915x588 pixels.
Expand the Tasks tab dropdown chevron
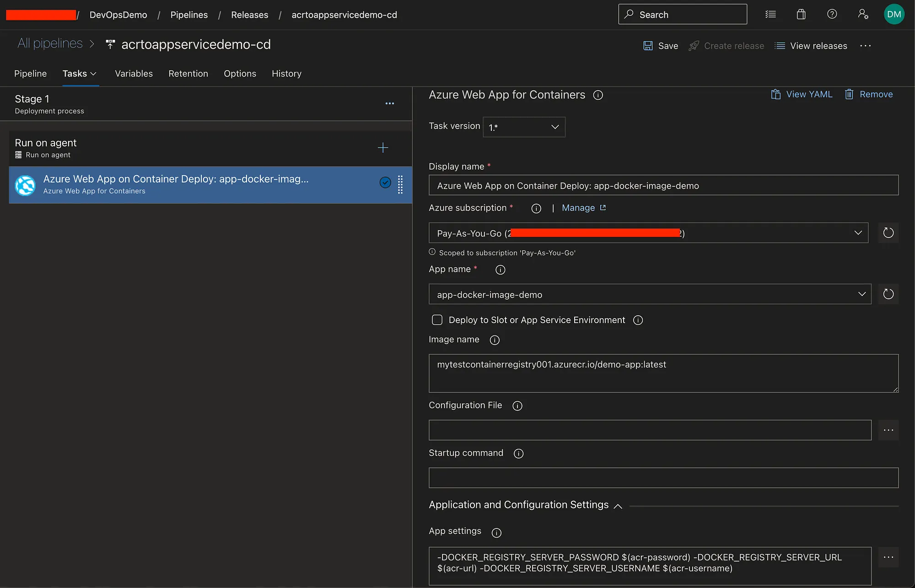pyautogui.click(x=94, y=74)
